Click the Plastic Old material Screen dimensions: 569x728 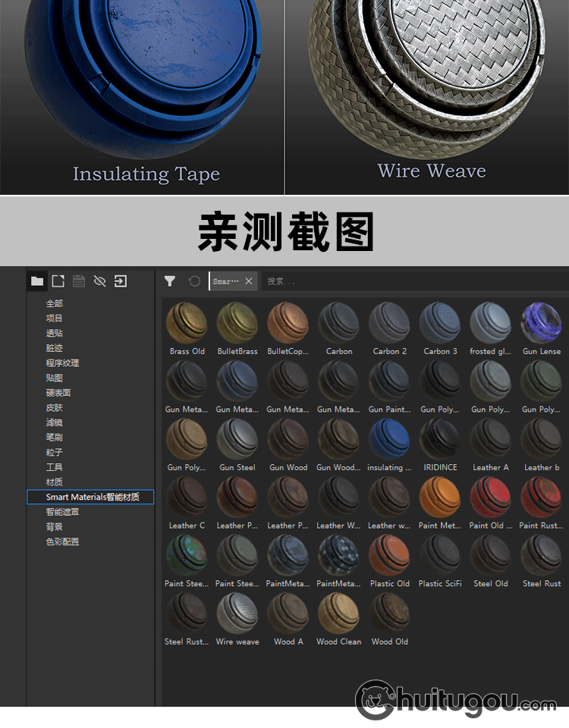tap(389, 555)
